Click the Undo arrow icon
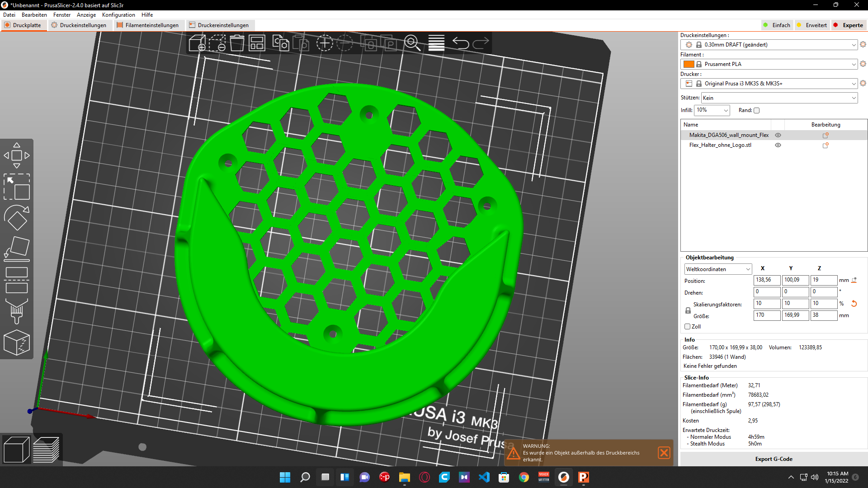Viewport: 868px width, 488px height. [461, 43]
